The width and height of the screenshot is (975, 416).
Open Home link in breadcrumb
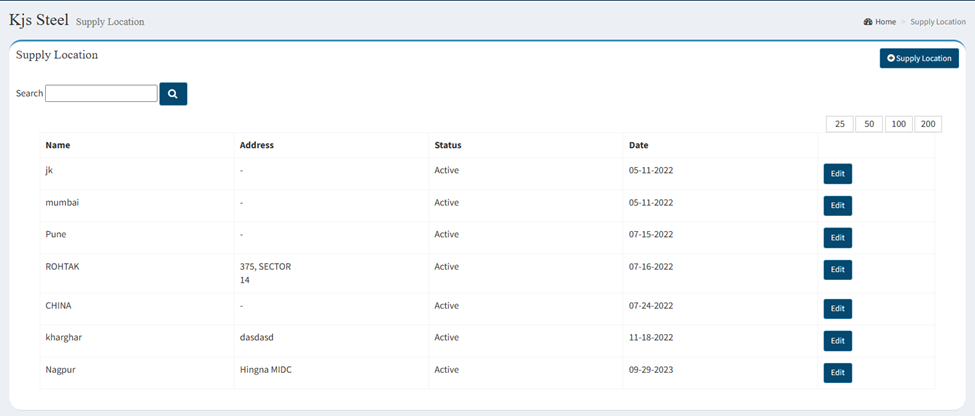pos(885,22)
